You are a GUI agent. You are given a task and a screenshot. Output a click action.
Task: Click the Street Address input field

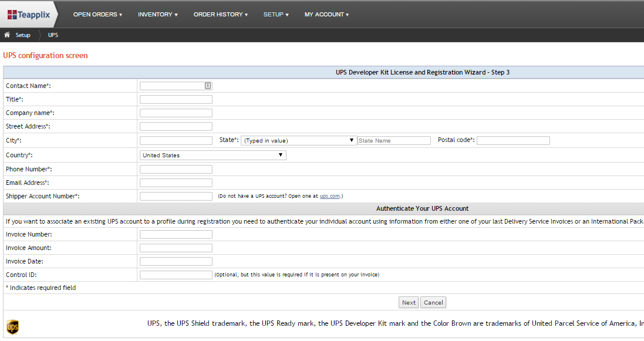coord(176,127)
